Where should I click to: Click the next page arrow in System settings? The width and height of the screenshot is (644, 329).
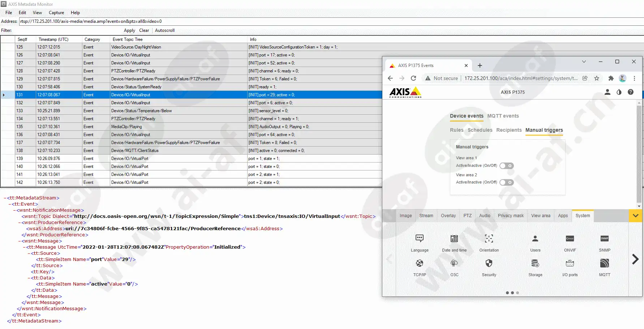point(635,259)
